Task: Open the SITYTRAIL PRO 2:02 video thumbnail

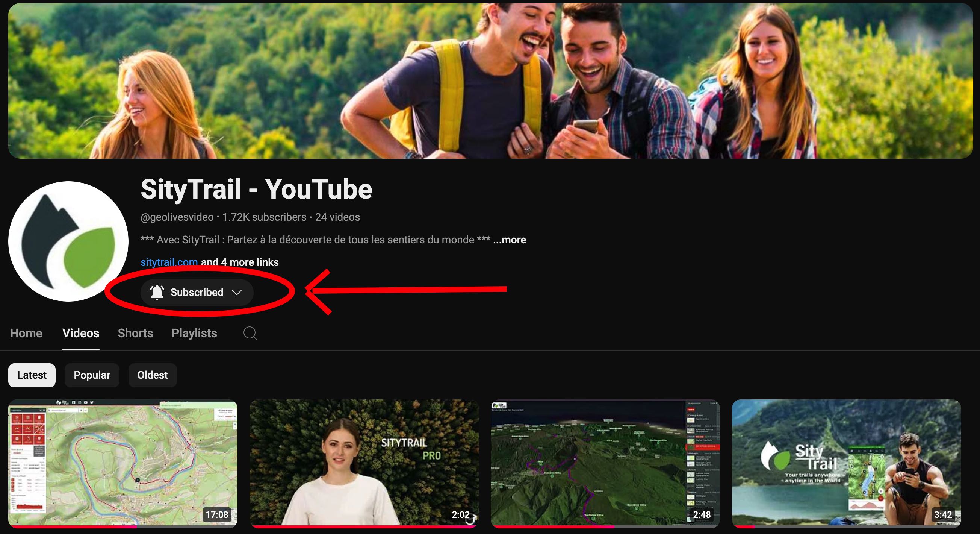Action: (364, 463)
